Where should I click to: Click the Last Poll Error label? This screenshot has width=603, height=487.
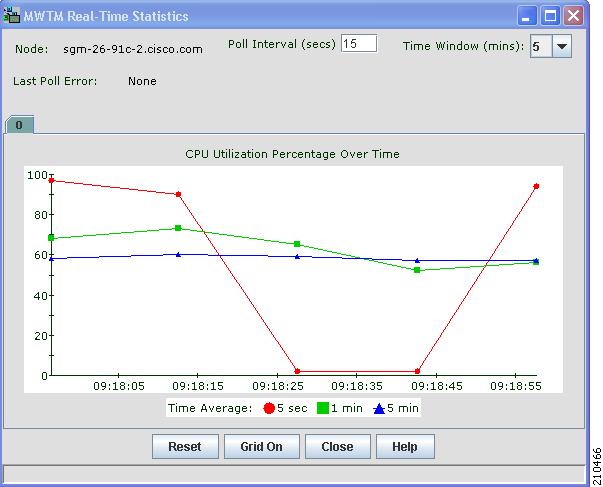(x=55, y=81)
